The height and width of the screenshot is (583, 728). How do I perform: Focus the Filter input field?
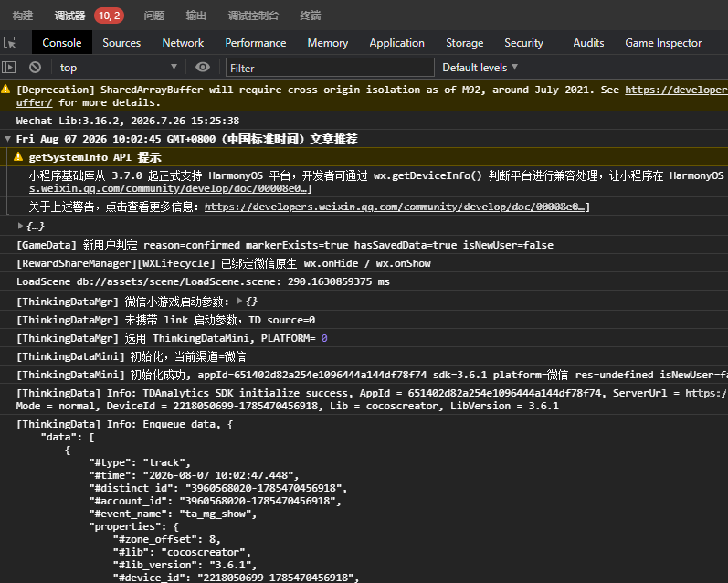pos(330,68)
